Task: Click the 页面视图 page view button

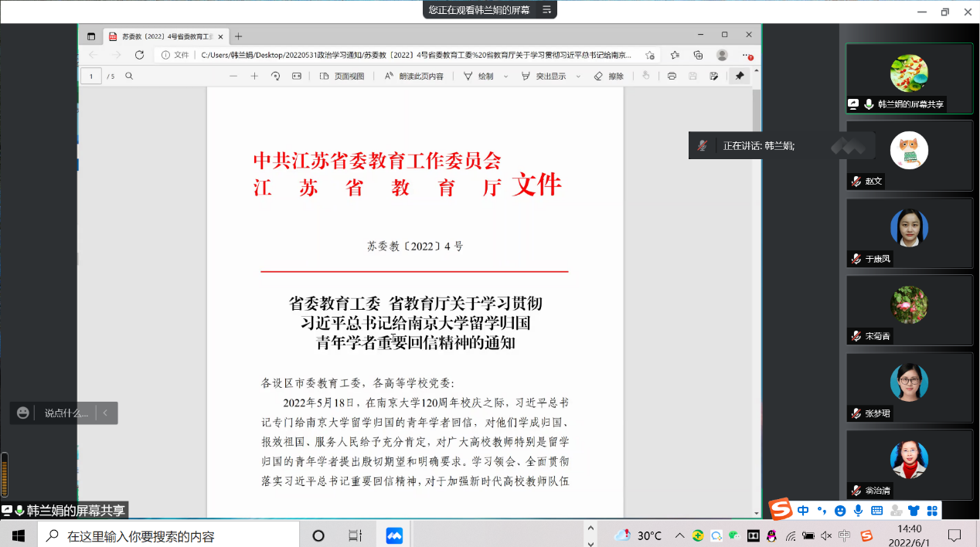Action: tap(342, 76)
